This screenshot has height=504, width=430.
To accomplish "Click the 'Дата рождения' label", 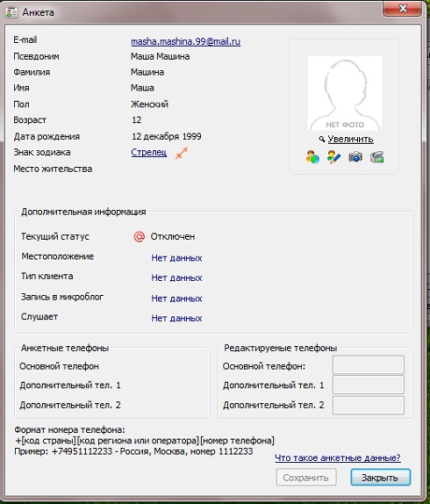I will 47,137.
